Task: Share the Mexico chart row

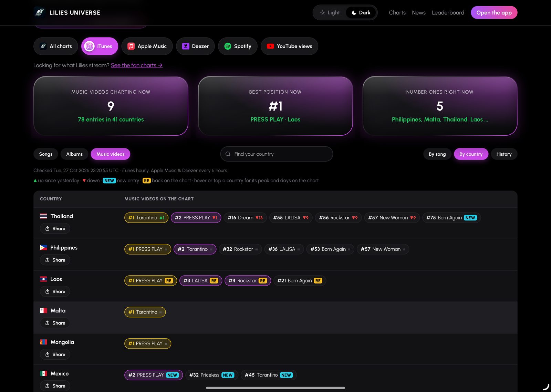Action: pyautogui.click(x=55, y=386)
